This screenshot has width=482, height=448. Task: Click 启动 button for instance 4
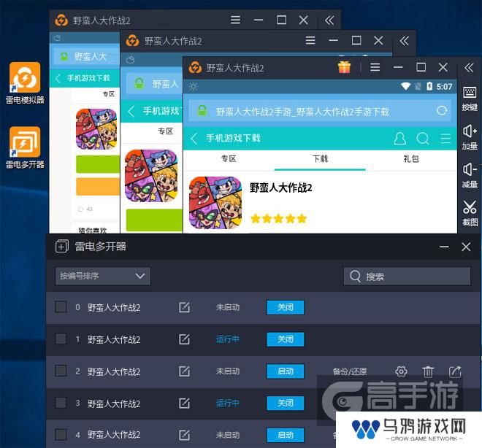pos(286,435)
